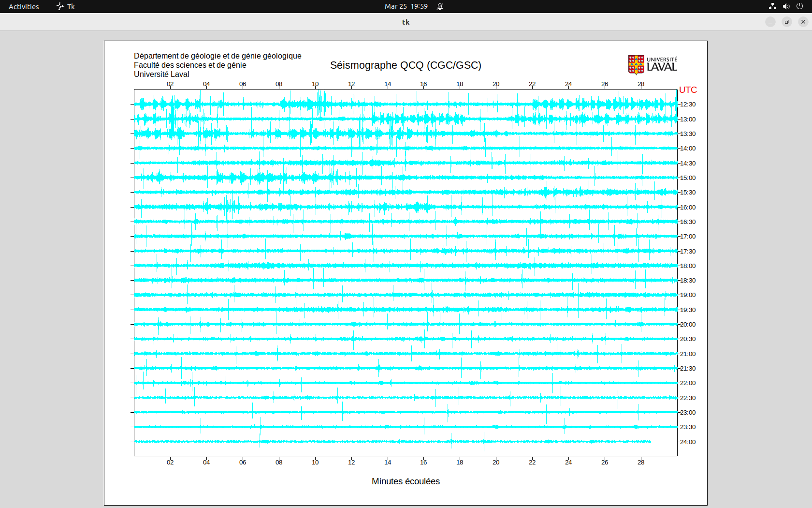Select the 12:30 time label
Screen dimensions: 812x508
(x=688, y=105)
